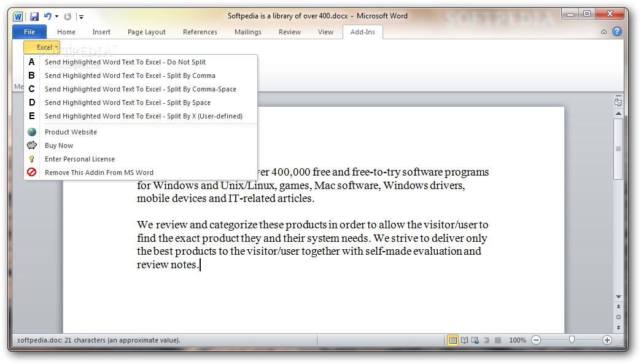Viewport: 641px width, 364px height.
Task: Go to previous page double-arrow button
Action: click(x=618, y=306)
